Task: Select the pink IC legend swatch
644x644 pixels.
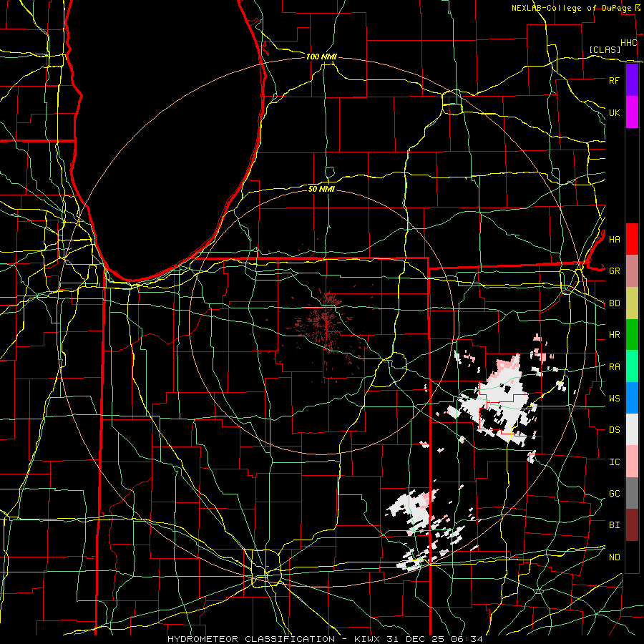Action: pyautogui.click(x=632, y=462)
